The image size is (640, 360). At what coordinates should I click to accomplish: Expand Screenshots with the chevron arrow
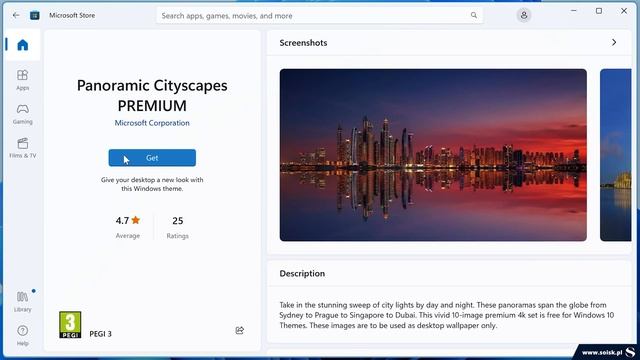(614, 42)
